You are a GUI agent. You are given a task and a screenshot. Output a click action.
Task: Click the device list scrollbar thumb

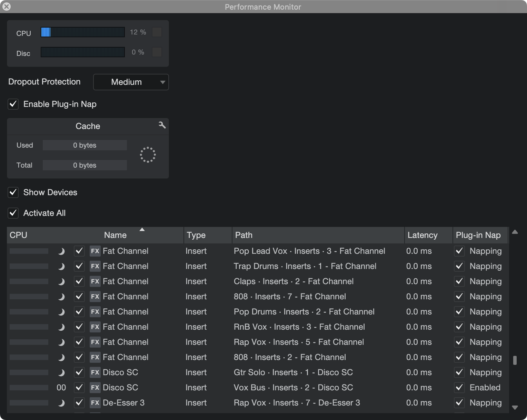tap(515, 360)
